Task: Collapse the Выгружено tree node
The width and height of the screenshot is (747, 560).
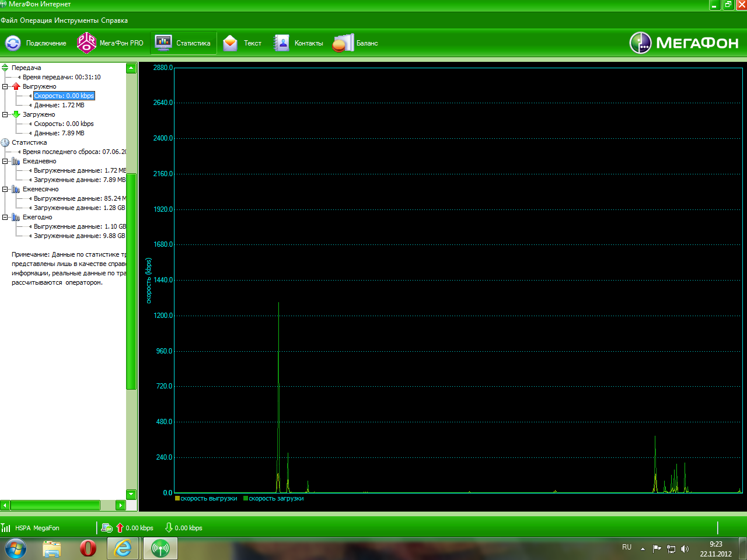Action: pyautogui.click(x=5, y=86)
